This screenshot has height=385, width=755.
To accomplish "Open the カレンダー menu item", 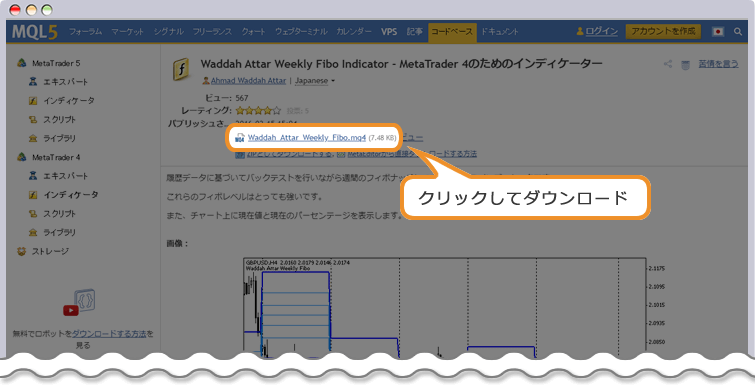I will [x=354, y=32].
